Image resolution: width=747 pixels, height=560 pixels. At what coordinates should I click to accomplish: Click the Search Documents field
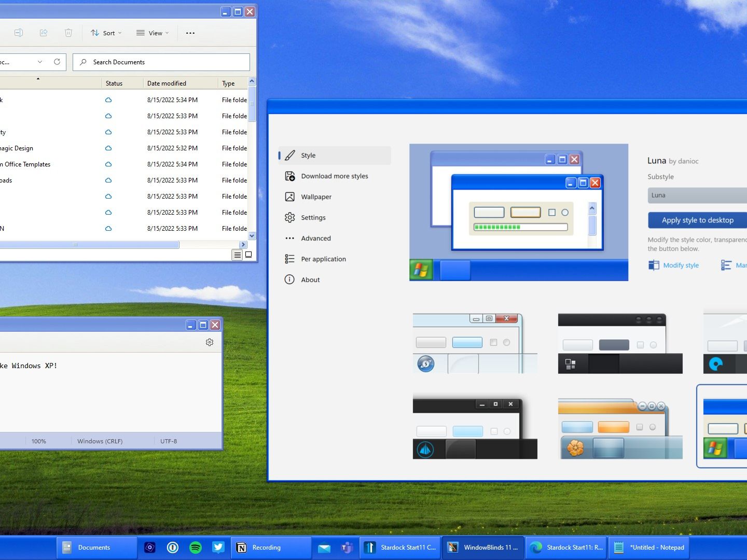click(161, 62)
